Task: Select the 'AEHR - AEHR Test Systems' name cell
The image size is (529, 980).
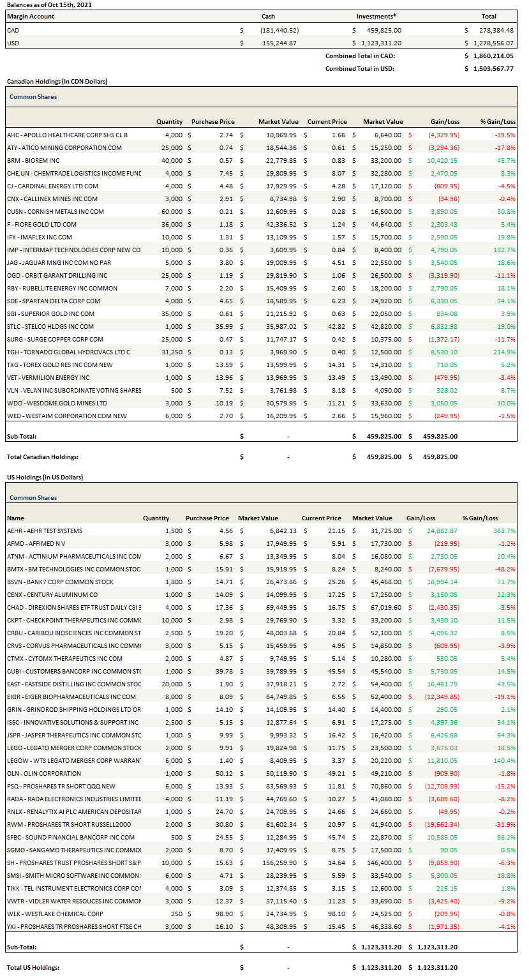Action: point(45,531)
